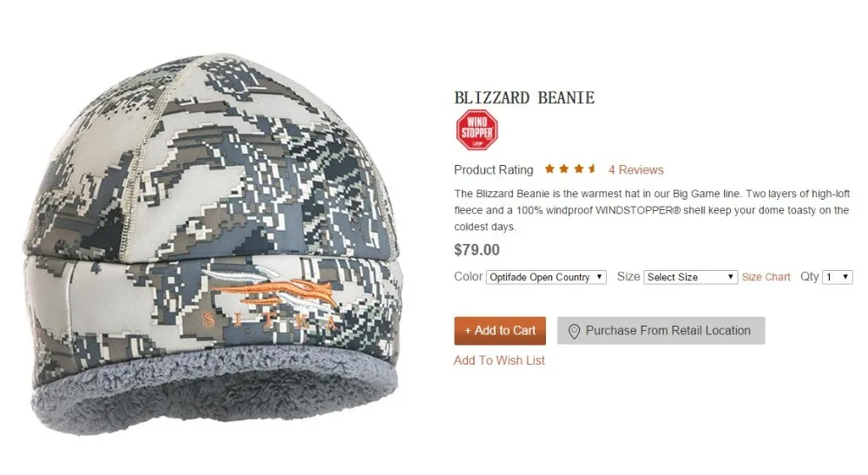Open the Size Chart link
This screenshot has width=868, height=475.
(x=766, y=277)
